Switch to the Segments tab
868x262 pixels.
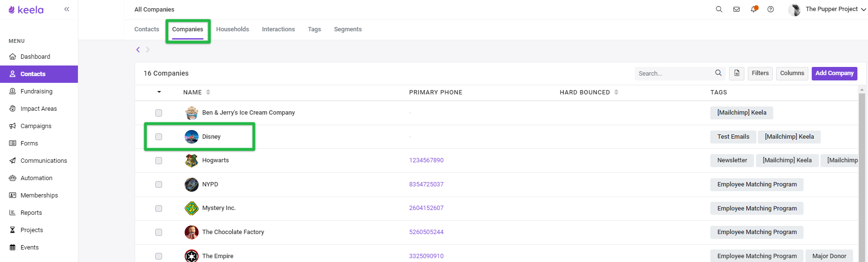[348, 29]
